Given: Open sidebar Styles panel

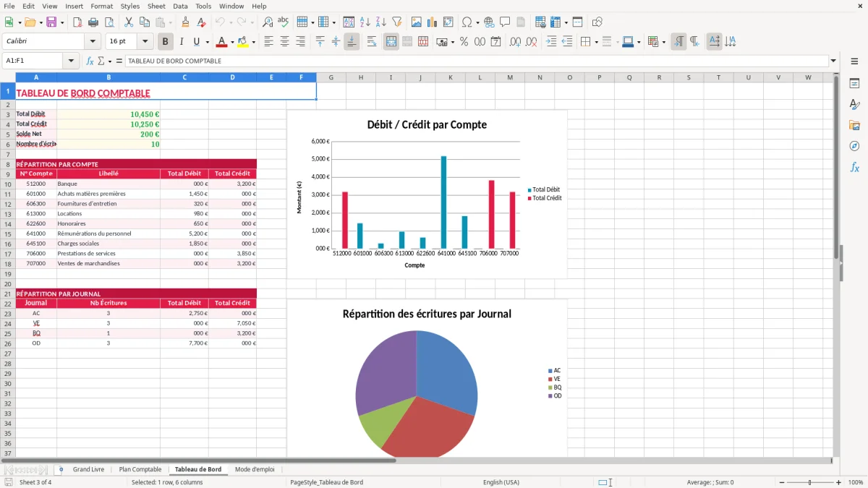Looking at the screenshot, I should (x=854, y=104).
